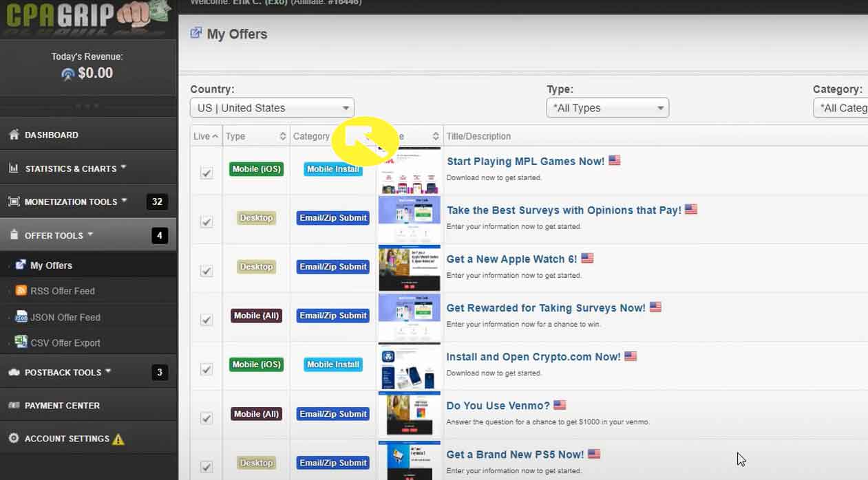Open Take the Best Surveys offer link
The height and width of the screenshot is (480, 868).
point(564,210)
